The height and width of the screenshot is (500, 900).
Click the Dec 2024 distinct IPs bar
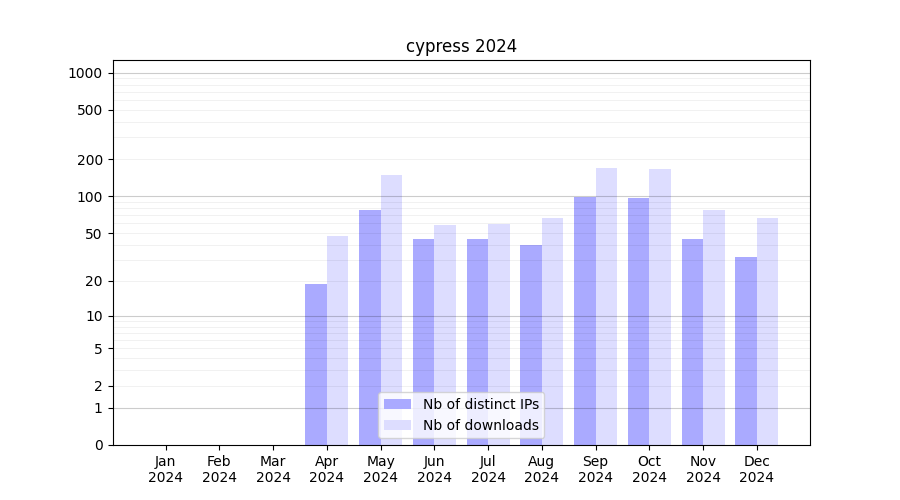coord(746,350)
